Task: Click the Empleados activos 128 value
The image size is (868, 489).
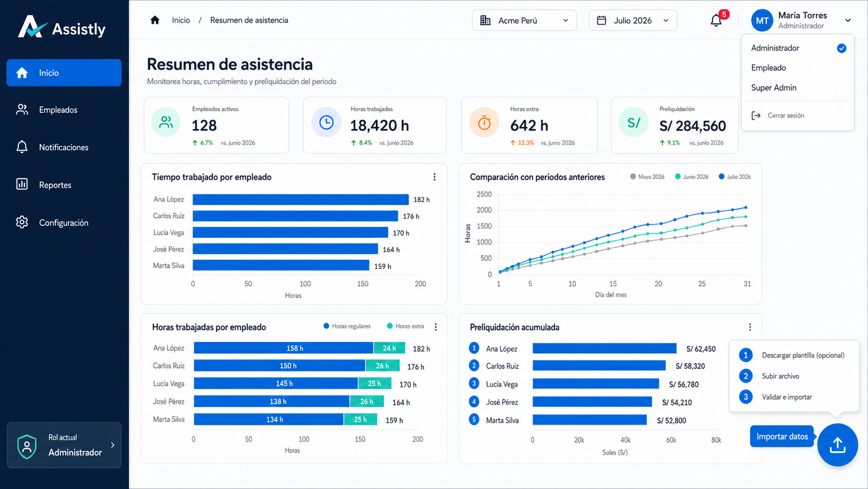Action: pos(204,126)
